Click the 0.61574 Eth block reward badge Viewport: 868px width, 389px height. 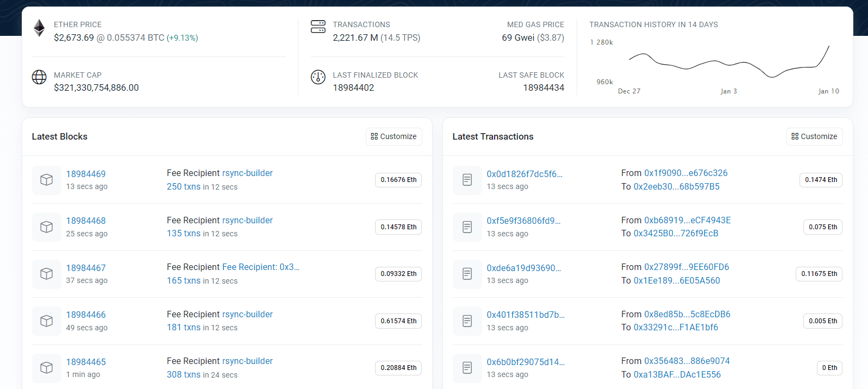point(398,321)
